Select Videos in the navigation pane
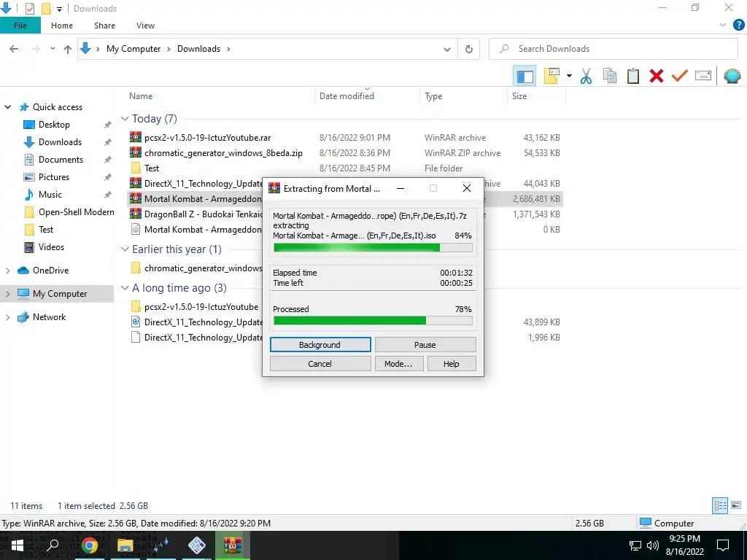The width and height of the screenshot is (747, 560). (x=51, y=247)
